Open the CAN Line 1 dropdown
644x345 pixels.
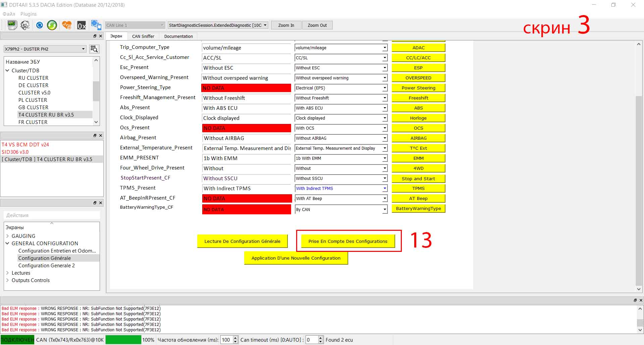click(135, 25)
